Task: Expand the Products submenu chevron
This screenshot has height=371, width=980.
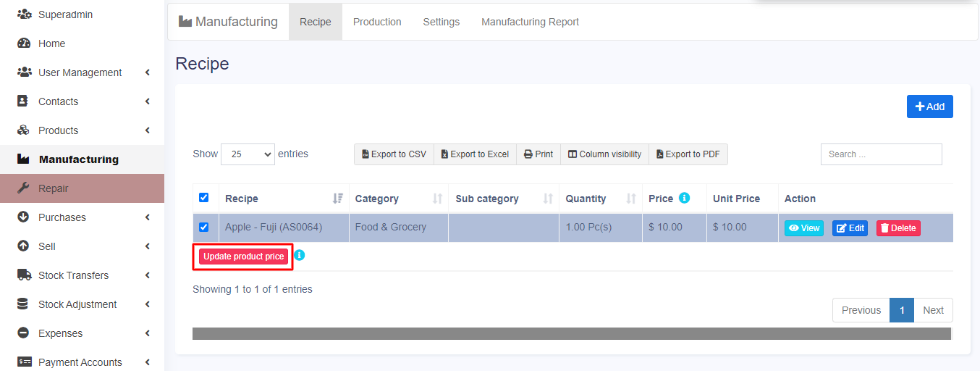Action: point(147,130)
